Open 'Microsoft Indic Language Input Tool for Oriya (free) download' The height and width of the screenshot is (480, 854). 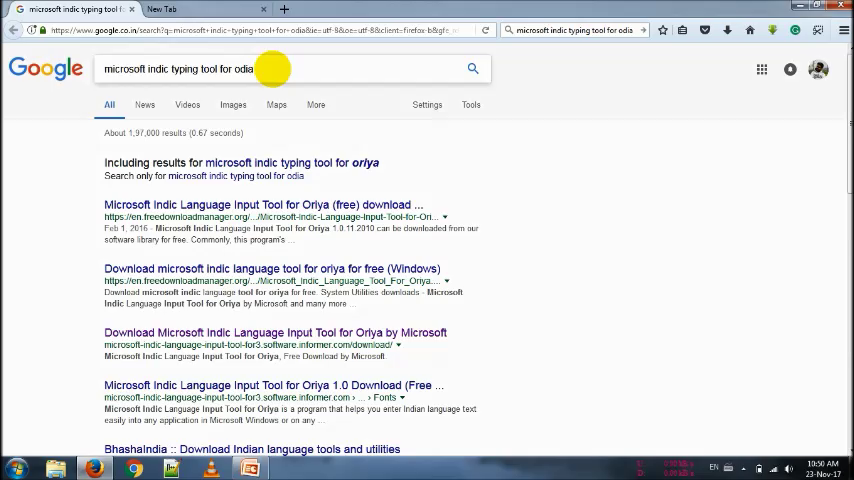click(264, 205)
